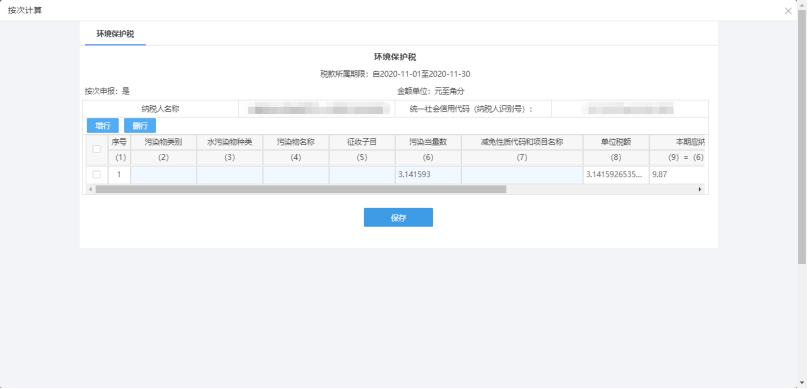Tick the header select-all checkbox
This screenshot has width=808, height=389.
tap(96, 149)
